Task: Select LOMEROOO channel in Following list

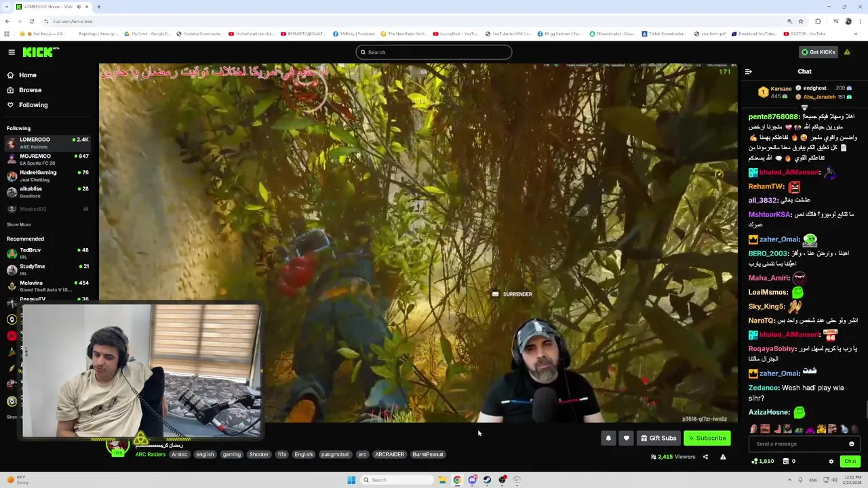Action: (47, 142)
